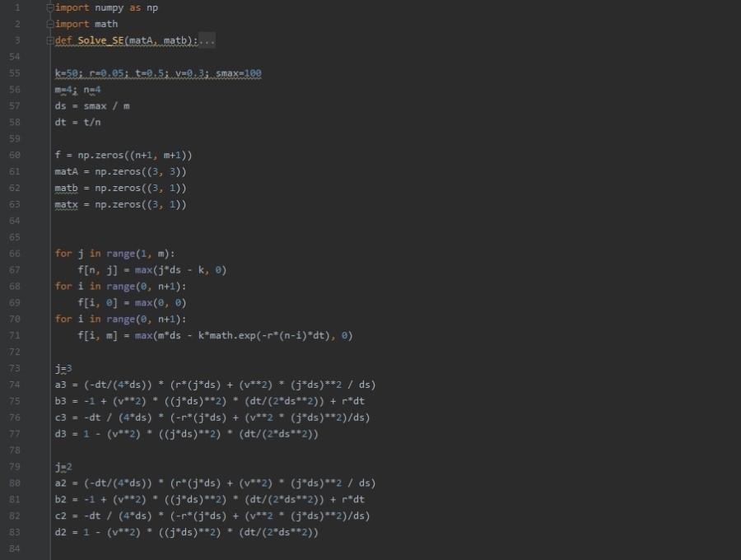Click line number 84 in the gutter
Image resolution: width=741 pixels, height=560 pixels.
15,548
